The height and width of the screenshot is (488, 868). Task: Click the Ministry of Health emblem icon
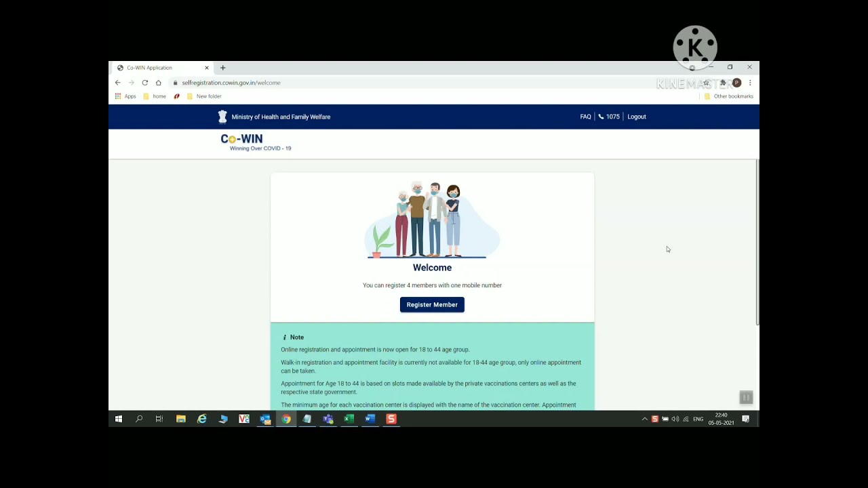point(222,117)
